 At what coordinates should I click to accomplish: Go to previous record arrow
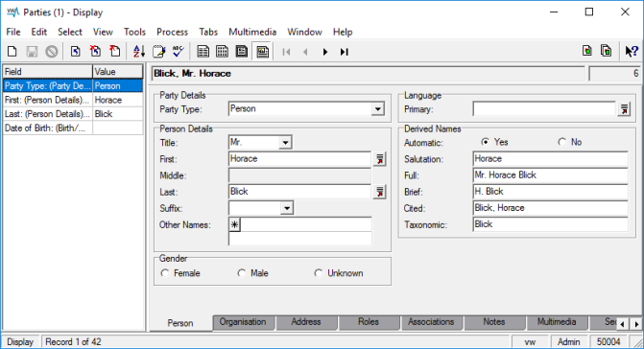click(x=305, y=52)
